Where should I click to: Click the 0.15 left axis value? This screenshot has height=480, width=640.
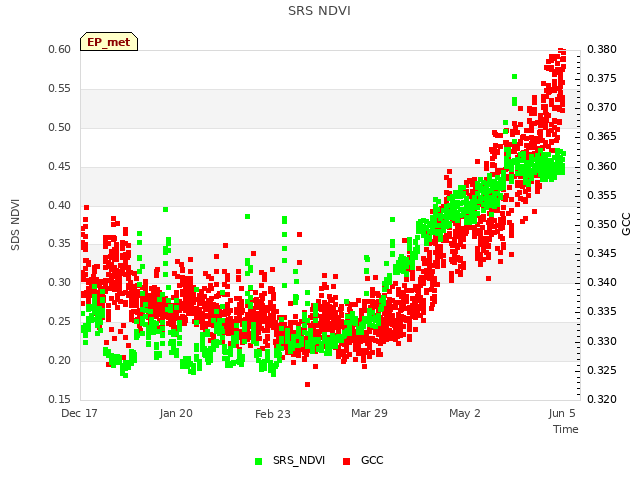point(60,399)
